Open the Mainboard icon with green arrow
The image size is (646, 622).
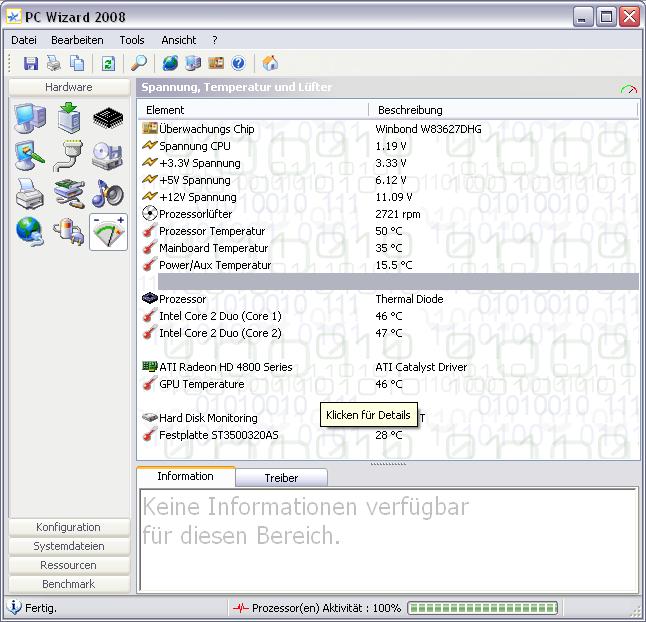pyautogui.click(x=68, y=118)
